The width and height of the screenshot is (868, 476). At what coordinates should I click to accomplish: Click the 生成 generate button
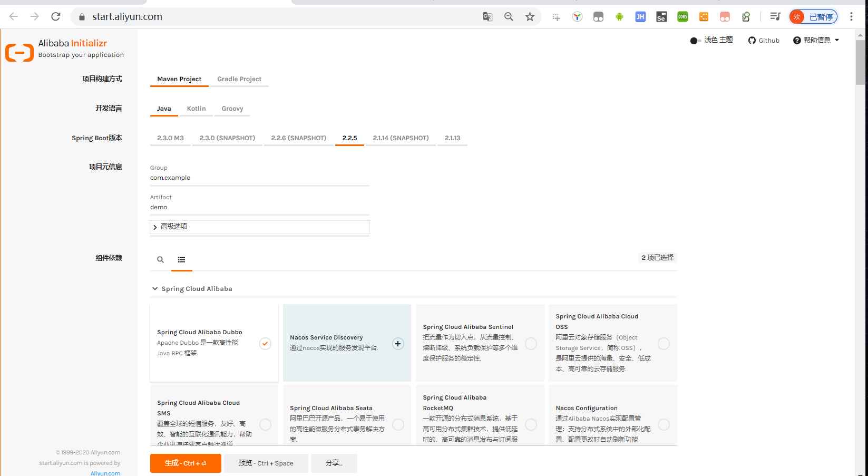click(186, 463)
